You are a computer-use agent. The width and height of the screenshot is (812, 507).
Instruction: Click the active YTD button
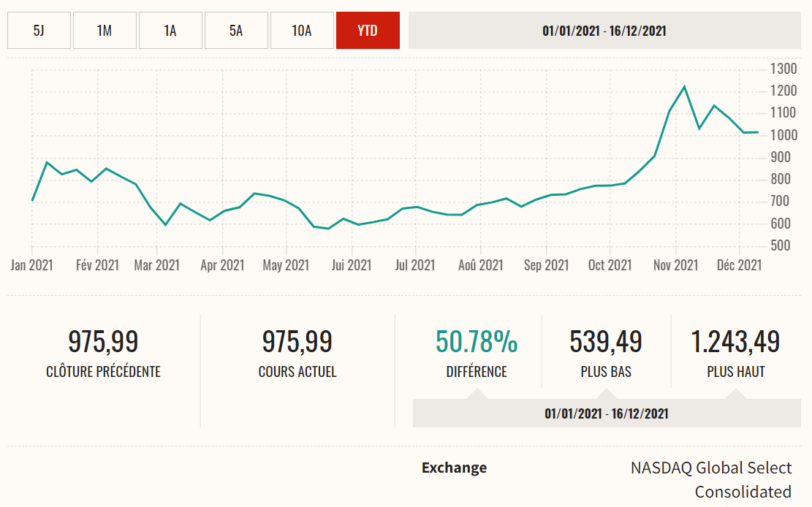368,31
